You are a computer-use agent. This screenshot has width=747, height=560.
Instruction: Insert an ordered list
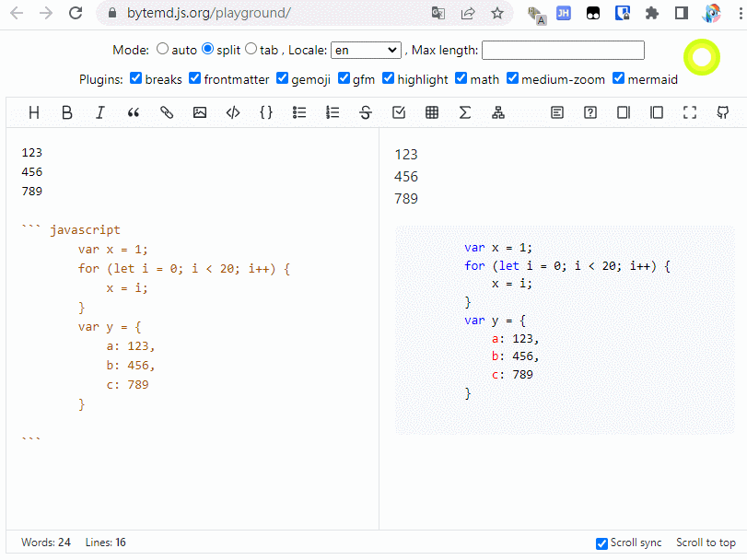(333, 113)
